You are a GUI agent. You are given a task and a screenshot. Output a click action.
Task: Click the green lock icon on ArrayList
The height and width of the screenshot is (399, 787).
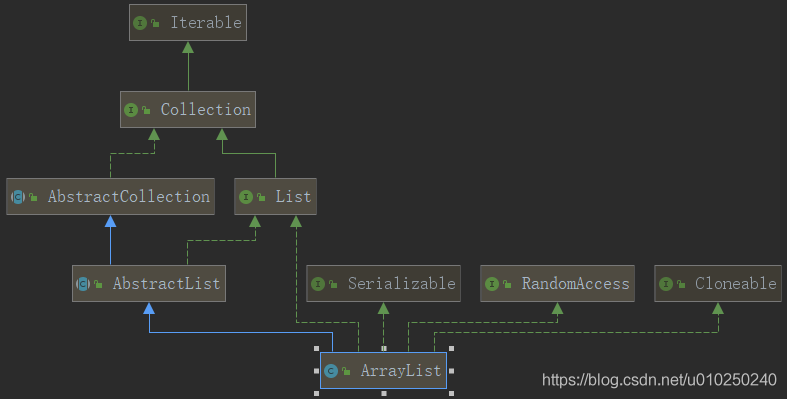(346, 371)
